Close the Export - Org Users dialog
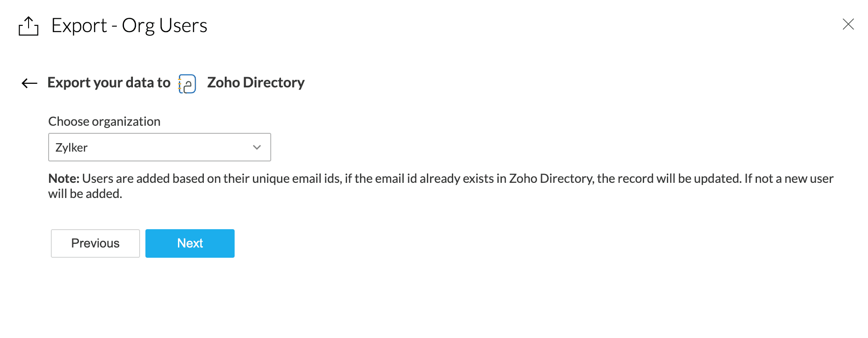 tap(848, 24)
